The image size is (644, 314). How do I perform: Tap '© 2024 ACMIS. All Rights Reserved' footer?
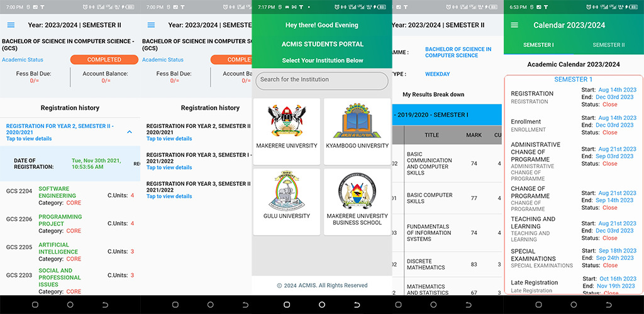[322, 285]
